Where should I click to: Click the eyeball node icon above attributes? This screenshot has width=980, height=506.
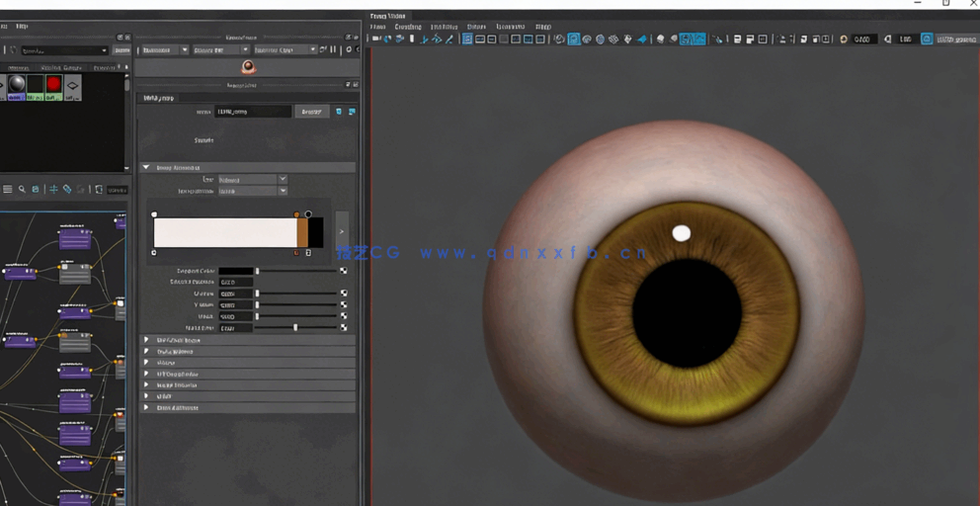coord(248,67)
